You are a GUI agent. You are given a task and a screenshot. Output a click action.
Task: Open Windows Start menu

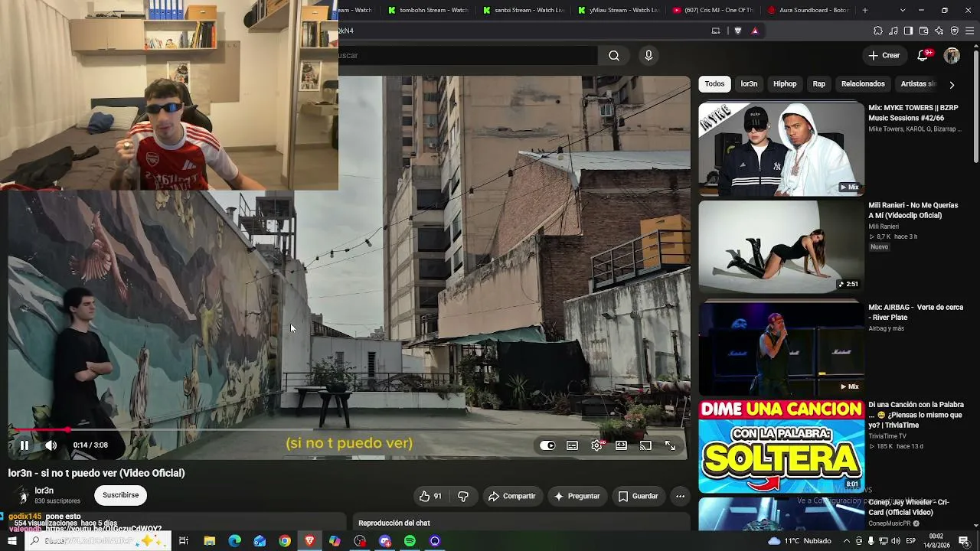[x=12, y=541]
